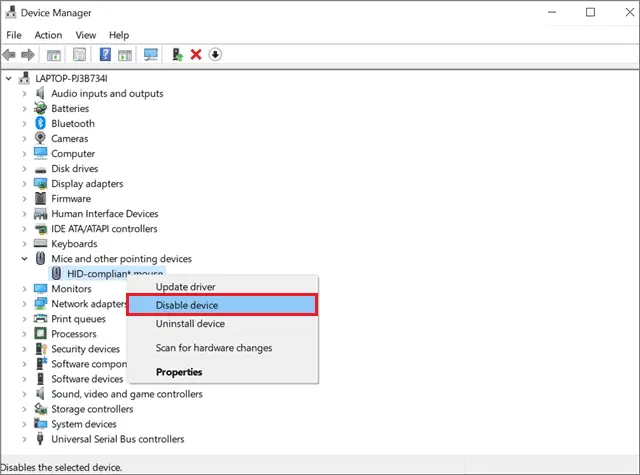Select the LAPTOP-PJ3B734I computer name

[x=71, y=78]
